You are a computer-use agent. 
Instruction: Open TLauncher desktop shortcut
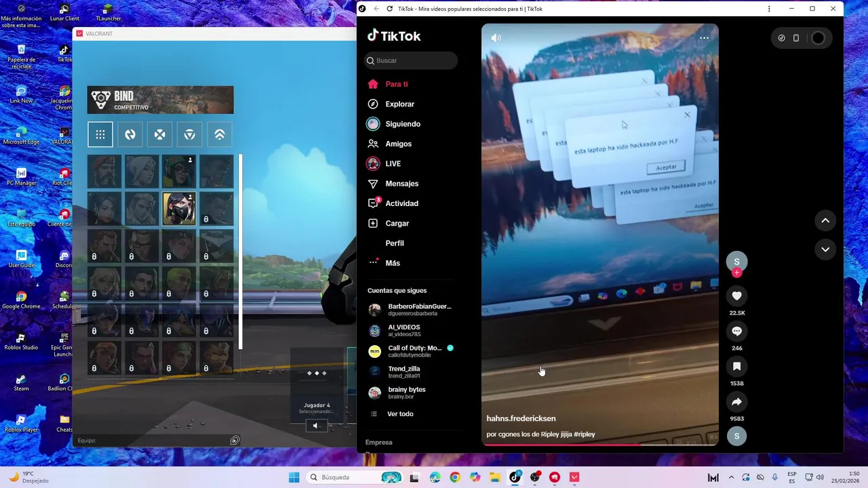107,12
